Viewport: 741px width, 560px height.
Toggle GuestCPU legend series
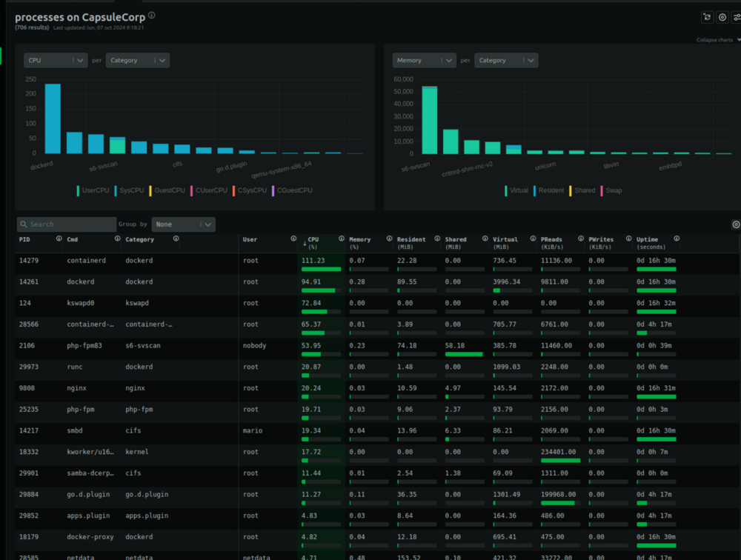(167, 190)
